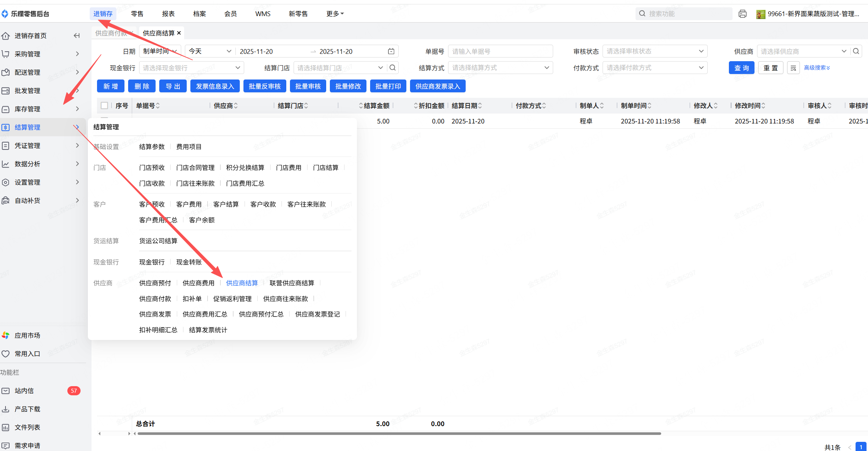Close the 供应商结算 tab
Screen dimensions: 868x451
pos(179,33)
